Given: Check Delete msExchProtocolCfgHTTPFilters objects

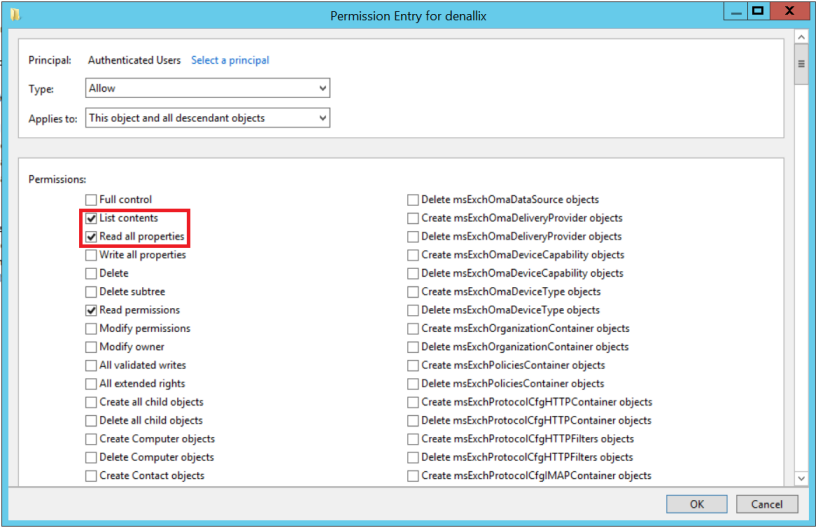Looking at the screenshot, I should click(413, 458).
